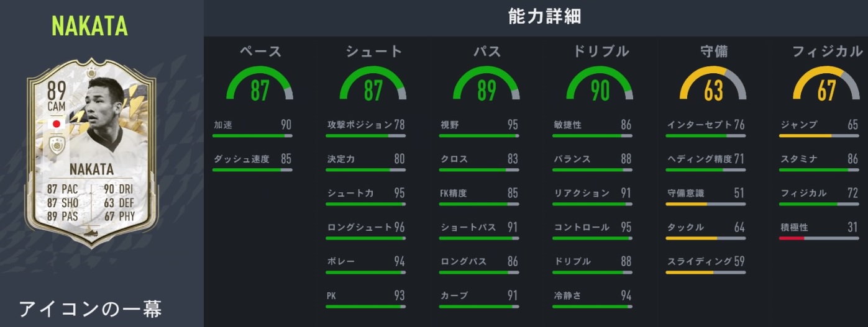Select the ロングシュート stat row
Image resolution: width=868 pixels, height=327 pixels.
pos(365,228)
